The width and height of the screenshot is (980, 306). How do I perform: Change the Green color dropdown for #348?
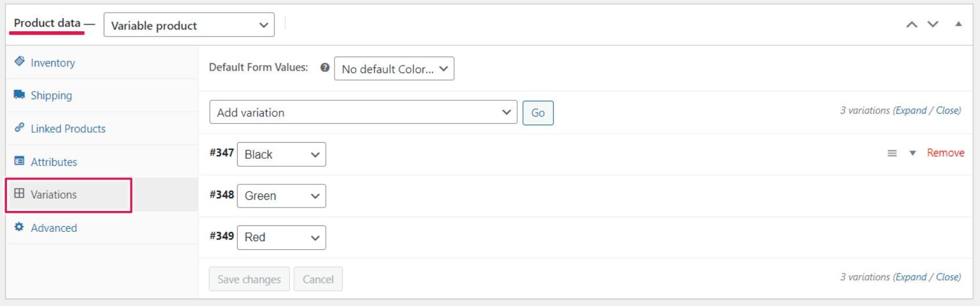click(x=281, y=196)
